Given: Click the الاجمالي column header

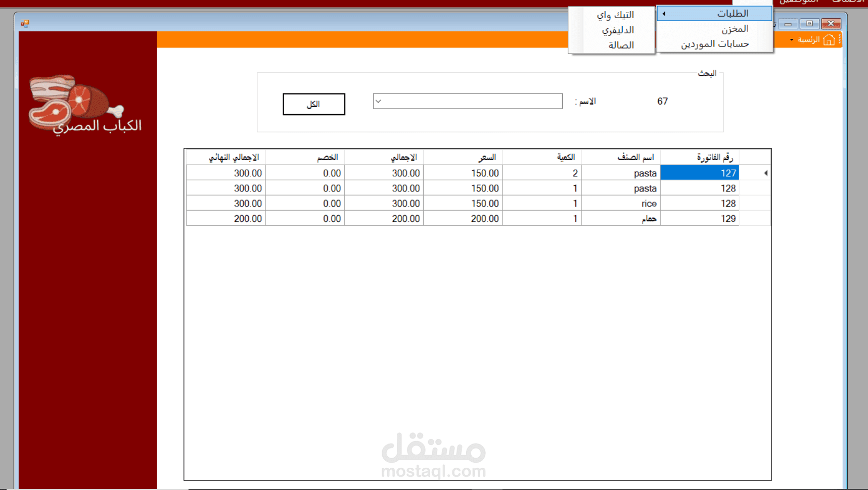Looking at the screenshot, I should point(384,158).
